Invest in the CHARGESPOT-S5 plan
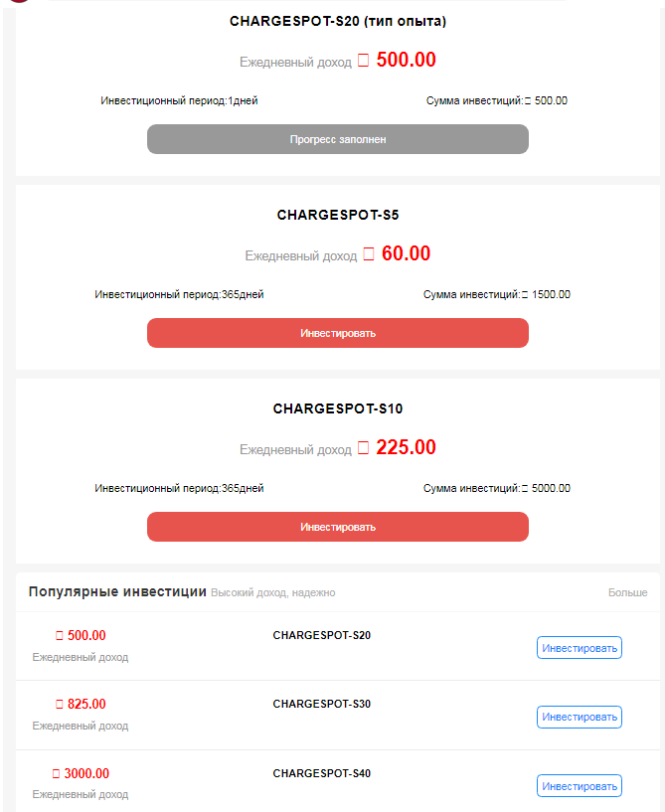665x812 pixels. click(337, 333)
